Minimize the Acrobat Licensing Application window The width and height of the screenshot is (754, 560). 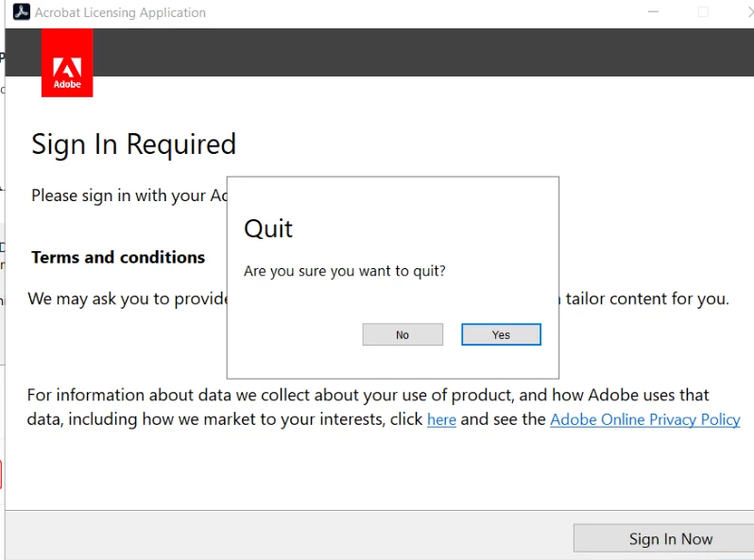pos(654,12)
